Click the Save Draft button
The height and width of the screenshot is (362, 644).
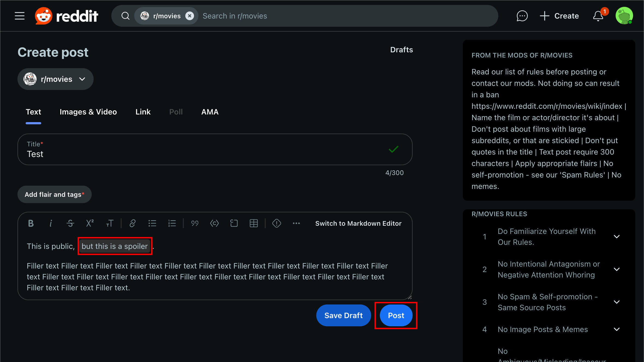point(343,315)
